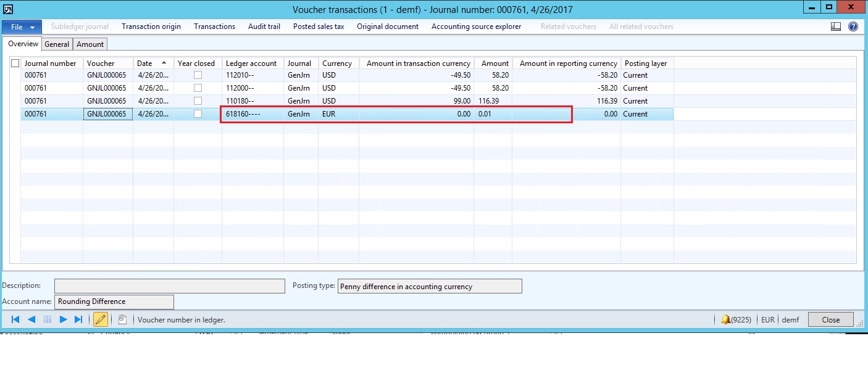Toggle Year closed checkbox for account 618160
Image resolution: width=868 pixels, height=365 pixels.
[x=198, y=114]
